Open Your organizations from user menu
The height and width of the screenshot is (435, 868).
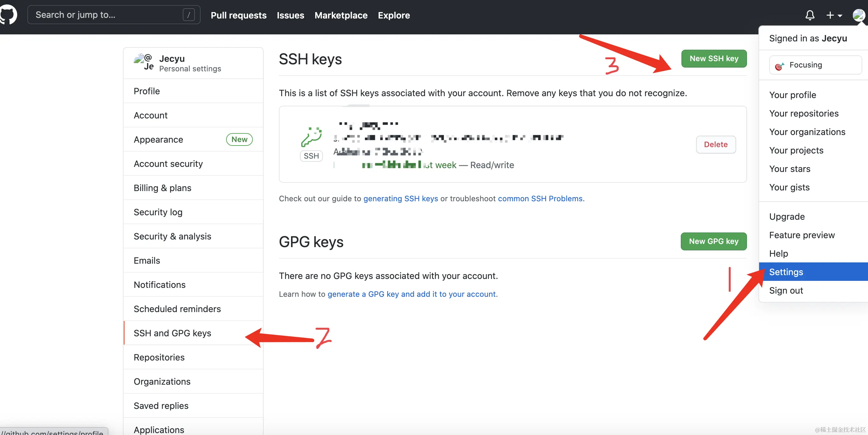[x=814, y=132]
